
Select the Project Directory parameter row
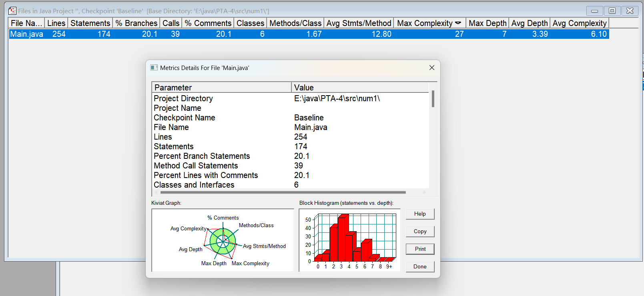[x=291, y=98]
